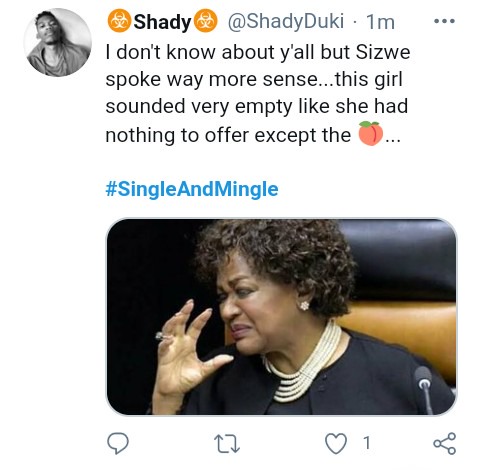Expand the attached reaction photo
The height and width of the screenshot is (470, 480).
(281, 317)
